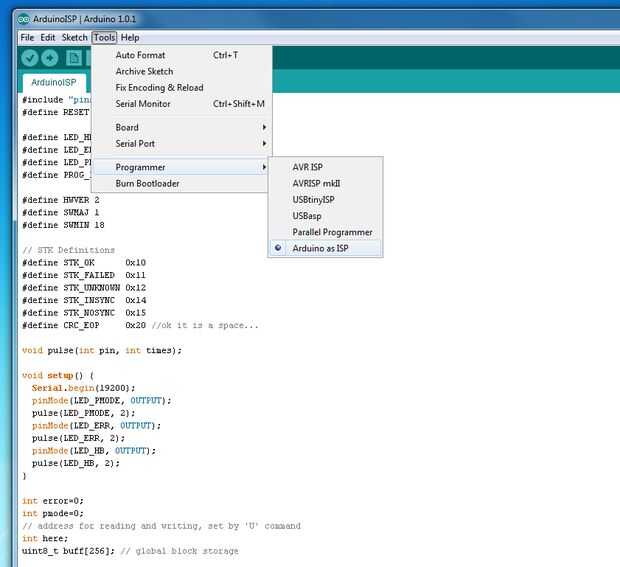The height and width of the screenshot is (567, 620).
Task: Pick AVRISP mkII programmer option
Action: (316, 184)
